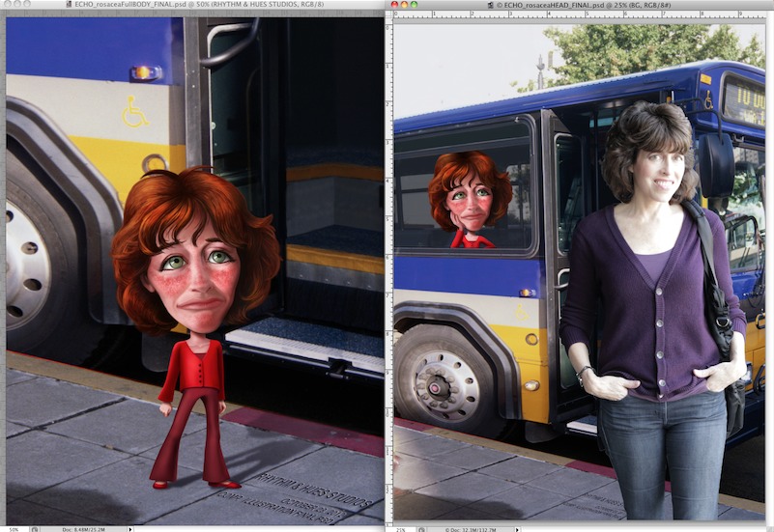This screenshot has height=532, width=774.
Task: Click the horizontal ruler in HEAD_FINAL window
Action: click(579, 14)
